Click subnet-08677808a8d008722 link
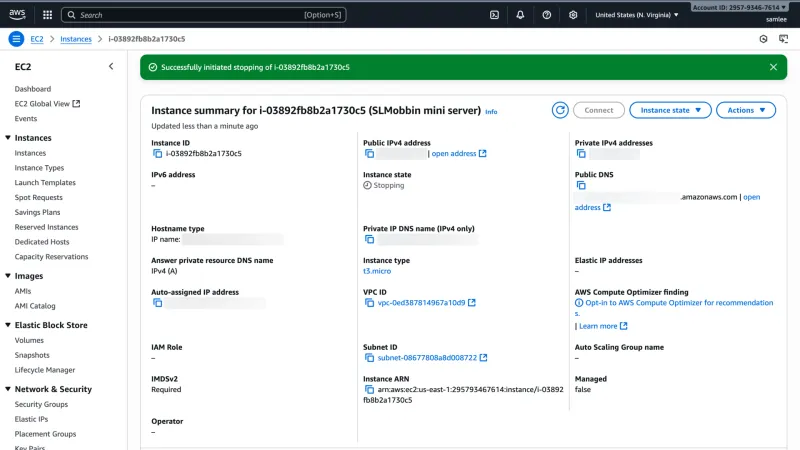The width and height of the screenshot is (800, 450). [x=427, y=358]
